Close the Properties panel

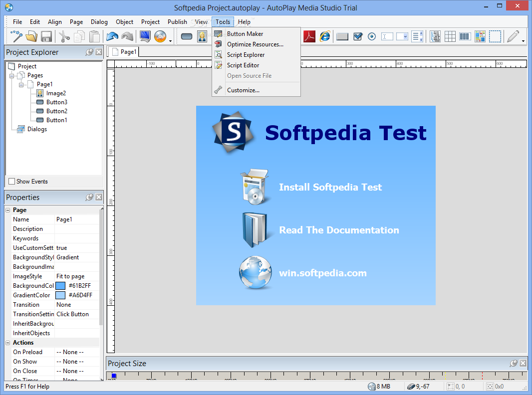(99, 197)
